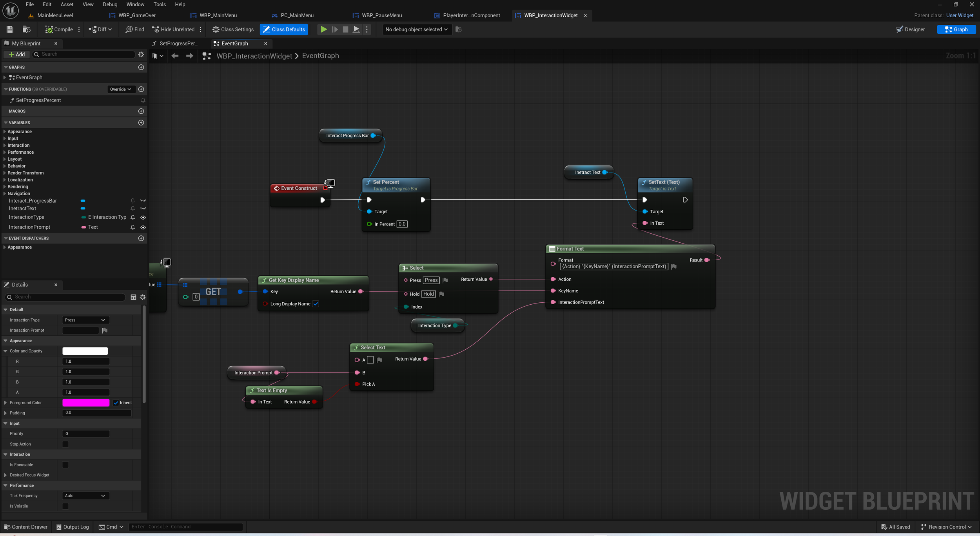Screen dimensions: 980x536
Task: Switch to WBP_PauseMenu tab
Action: point(381,15)
